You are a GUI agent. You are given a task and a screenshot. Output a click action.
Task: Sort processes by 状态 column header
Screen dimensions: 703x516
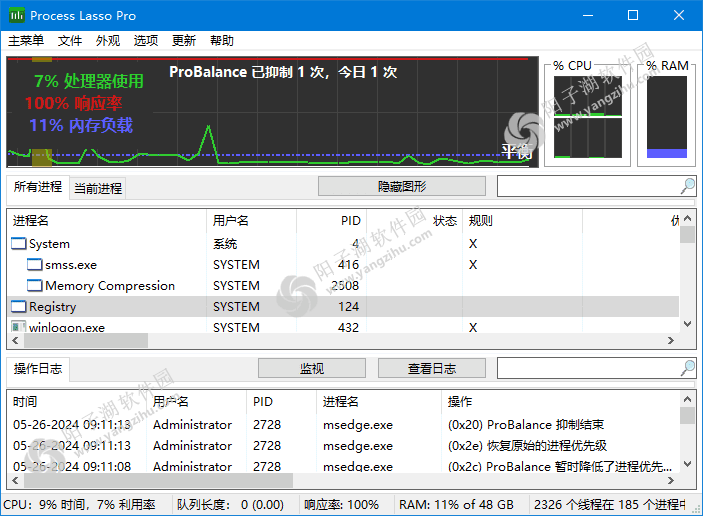click(x=415, y=221)
